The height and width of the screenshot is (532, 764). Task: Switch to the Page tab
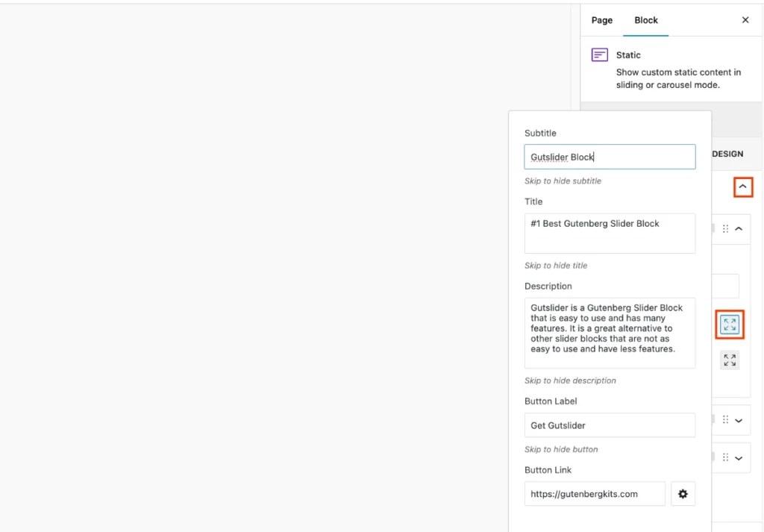click(602, 20)
